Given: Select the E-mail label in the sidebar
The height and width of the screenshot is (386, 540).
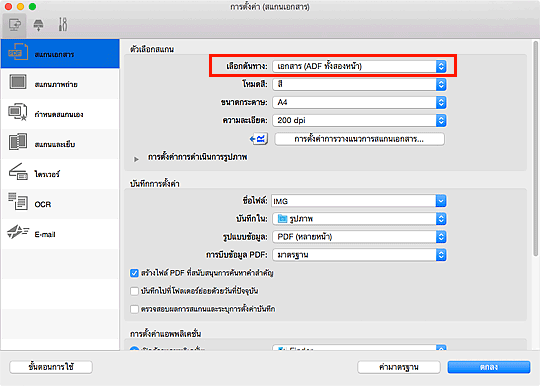Looking at the screenshot, I should 45,234.
